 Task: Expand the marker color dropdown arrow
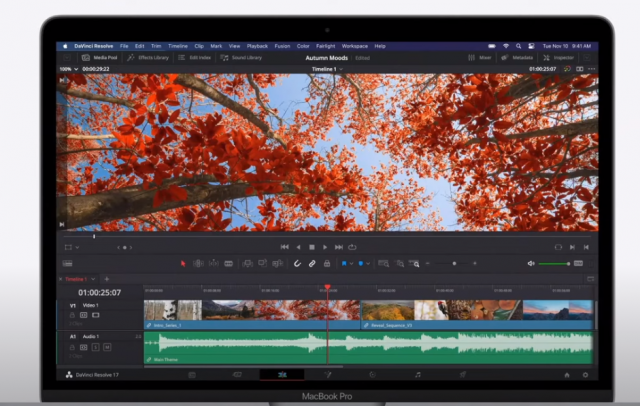click(368, 264)
